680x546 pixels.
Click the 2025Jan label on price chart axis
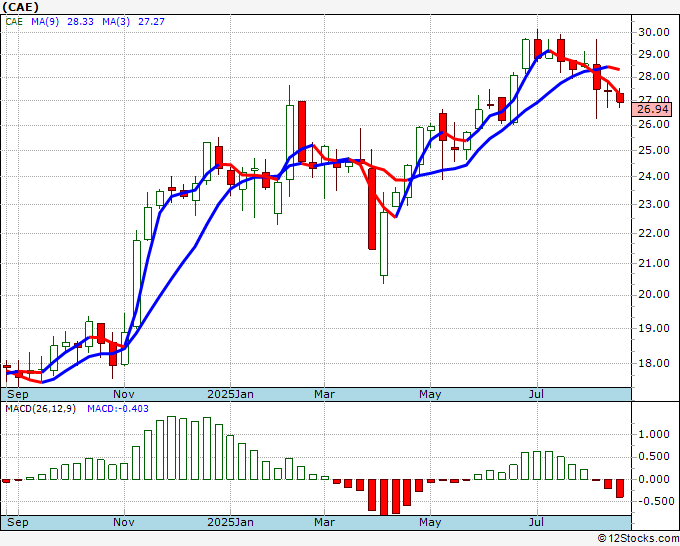(230, 394)
